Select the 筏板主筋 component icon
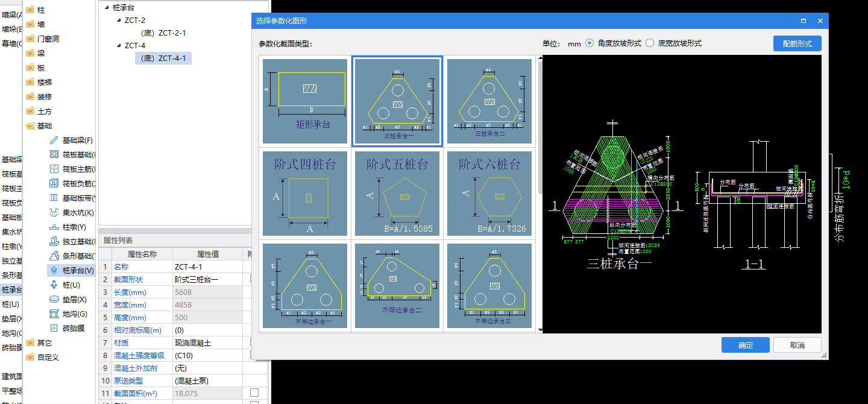868x404 pixels. 54,169
